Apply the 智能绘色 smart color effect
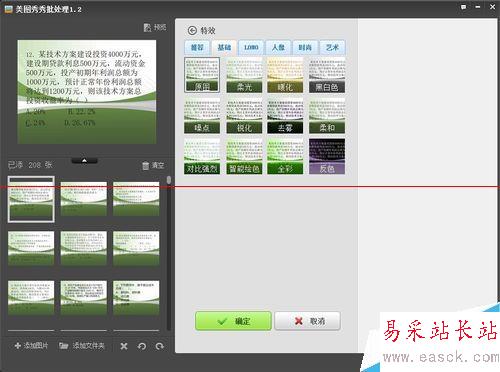 [x=244, y=156]
